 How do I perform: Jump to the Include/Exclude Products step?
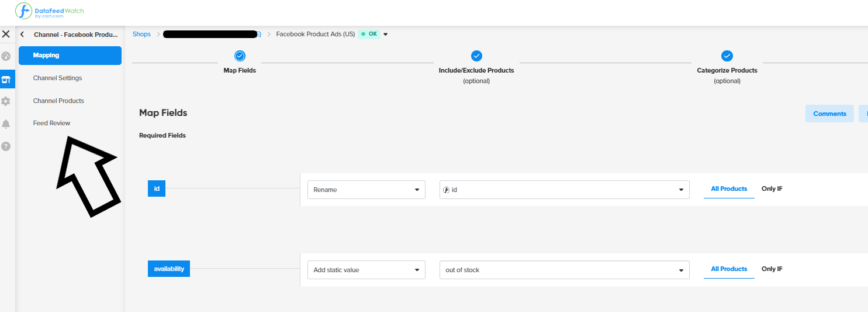coord(476,56)
